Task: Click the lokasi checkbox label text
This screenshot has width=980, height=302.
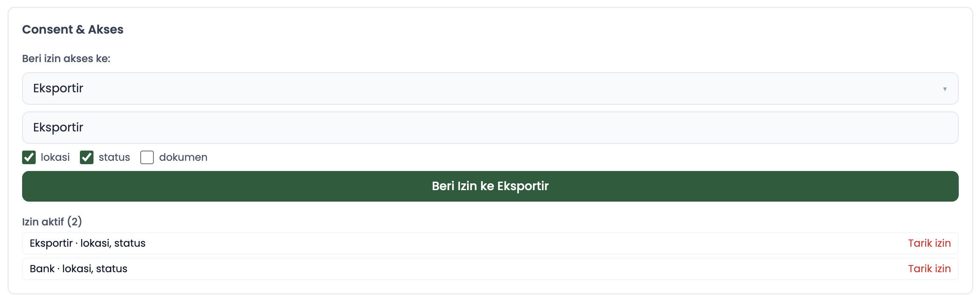Action: coord(55,157)
